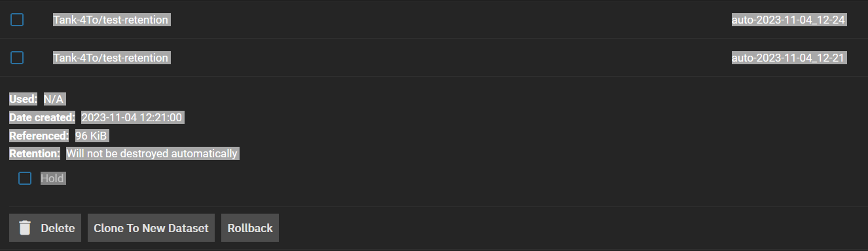Click the 'Will not be destroyed automatically' text
The image size is (868, 251).
152,153
